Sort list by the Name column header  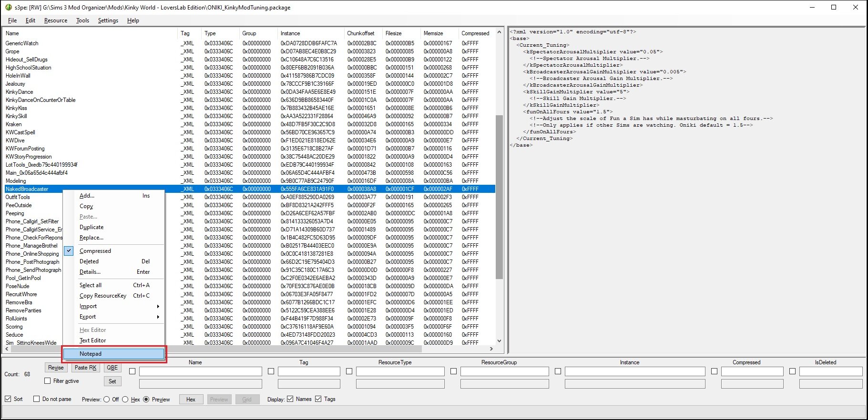(90, 33)
